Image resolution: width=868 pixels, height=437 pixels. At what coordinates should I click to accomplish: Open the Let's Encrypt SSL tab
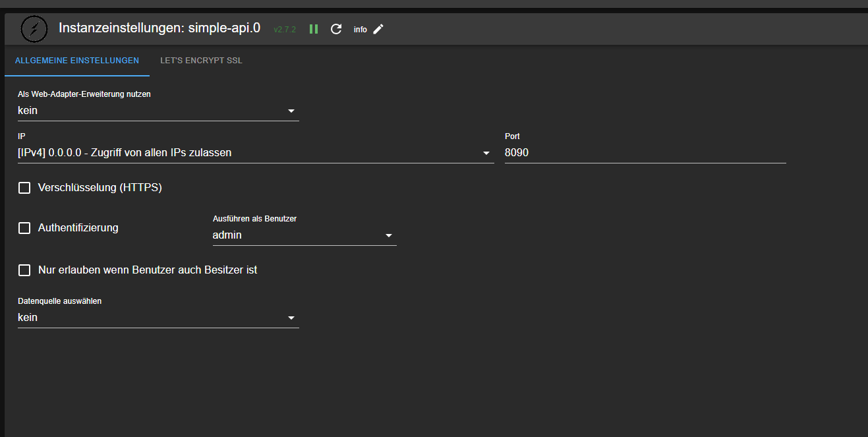(201, 61)
